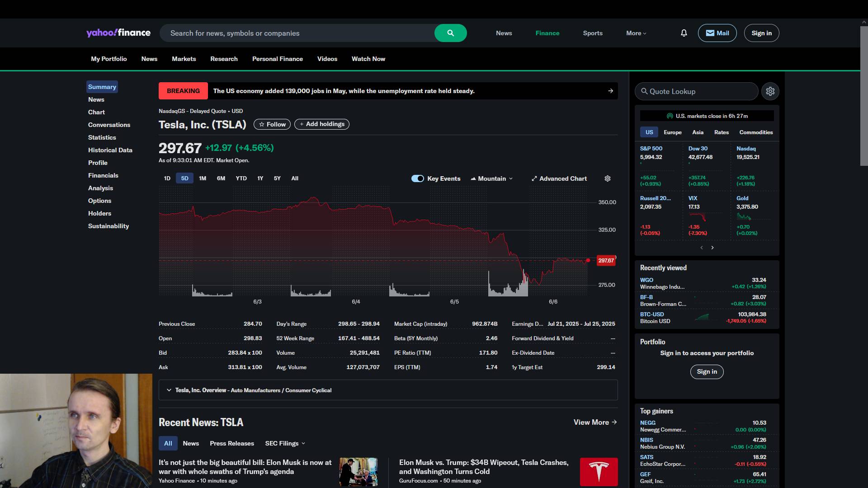The height and width of the screenshot is (488, 868).
Task: Click the red 297.67 price marker
Action: [x=606, y=261]
